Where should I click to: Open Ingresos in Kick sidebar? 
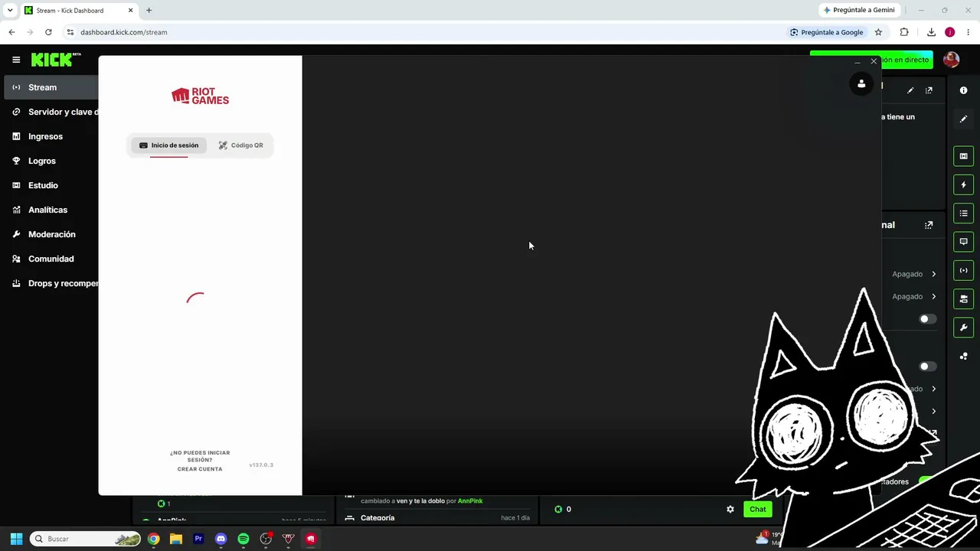pyautogui.click(x=51, y=136)
